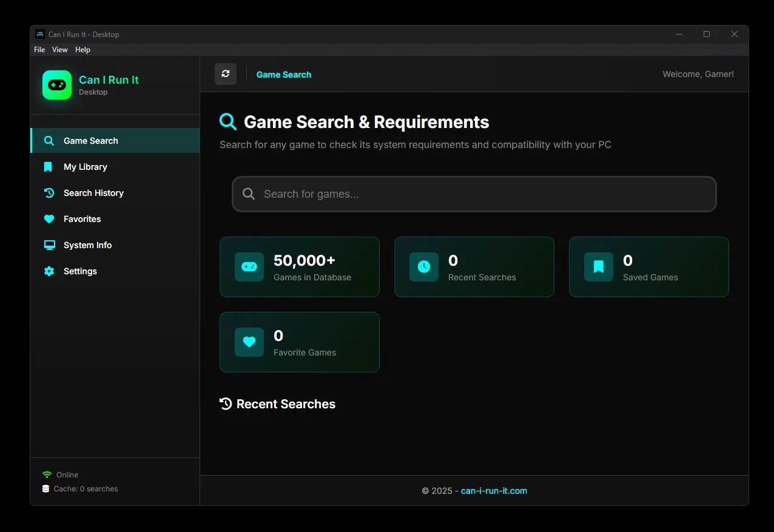Click the clock icon on Recent Searches card

(424, 267)
